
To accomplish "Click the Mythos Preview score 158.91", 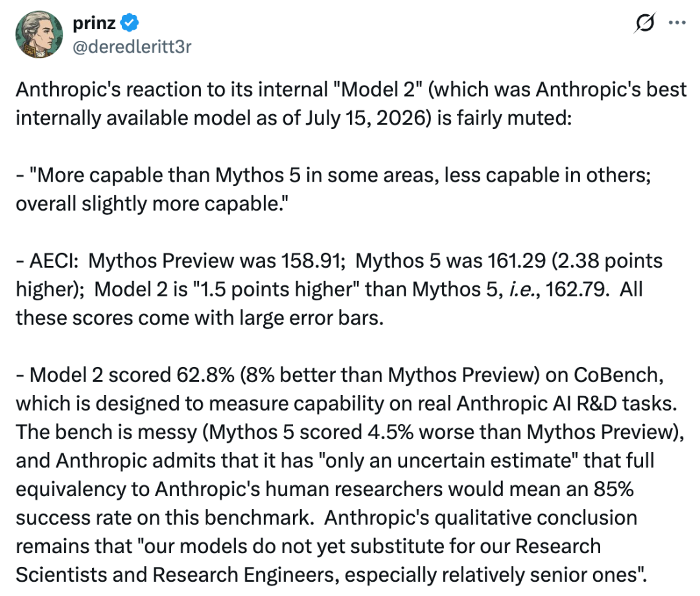I will (x=312, y=261).
